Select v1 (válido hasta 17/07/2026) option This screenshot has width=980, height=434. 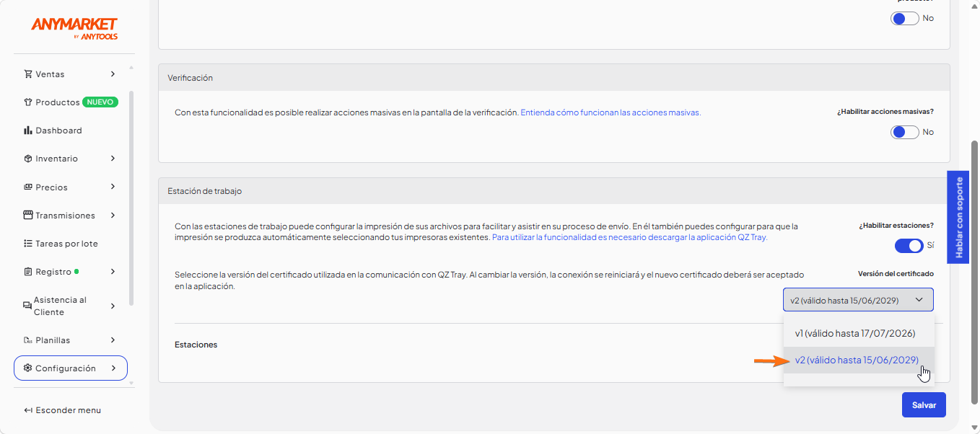tap(859, 333)
